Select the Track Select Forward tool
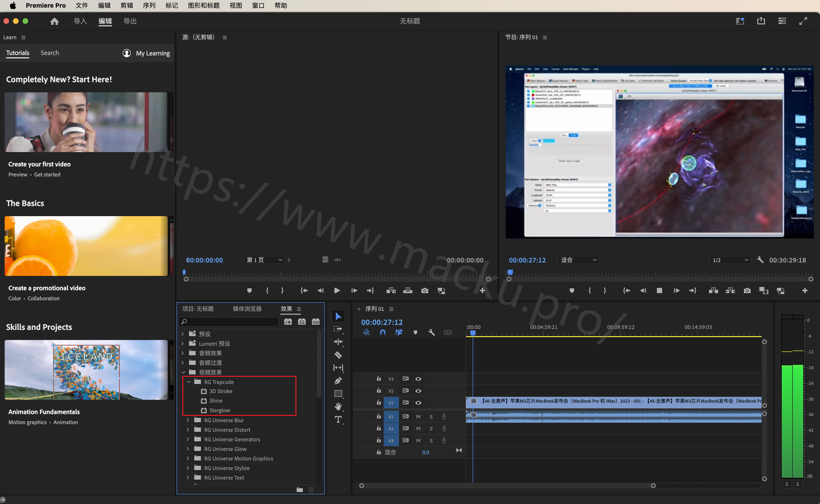The width and height of the screenshot is (820, 504). [338, 329]
